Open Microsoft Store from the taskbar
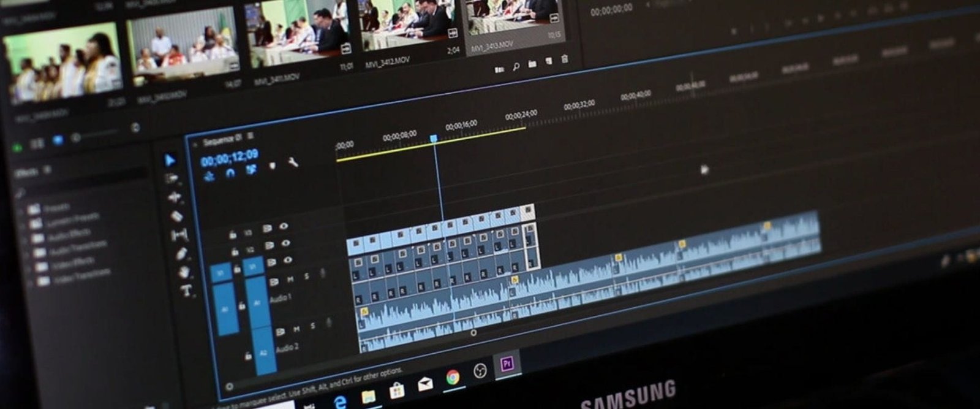The height and width of the screenshot is (409, 980). point(397,391)
